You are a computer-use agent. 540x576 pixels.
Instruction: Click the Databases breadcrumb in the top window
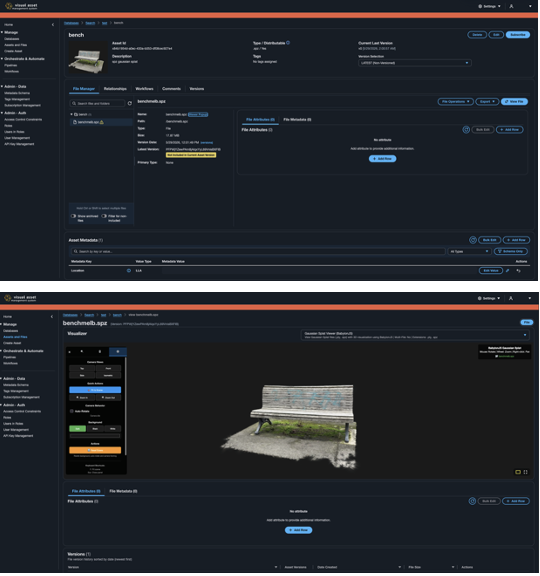(x=71, y=23)
